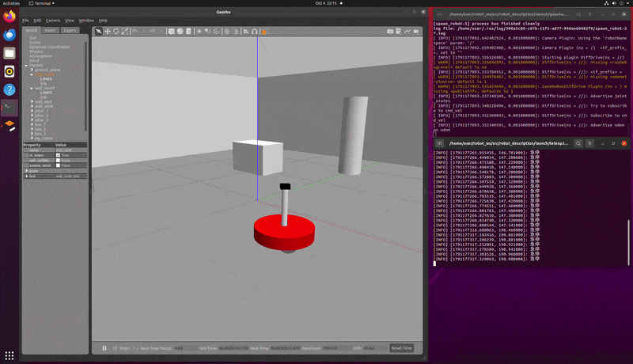Insert a cylinder shape from toolbar
The height and width of the screenshot is (364, 633).
[x=188, y=31]
